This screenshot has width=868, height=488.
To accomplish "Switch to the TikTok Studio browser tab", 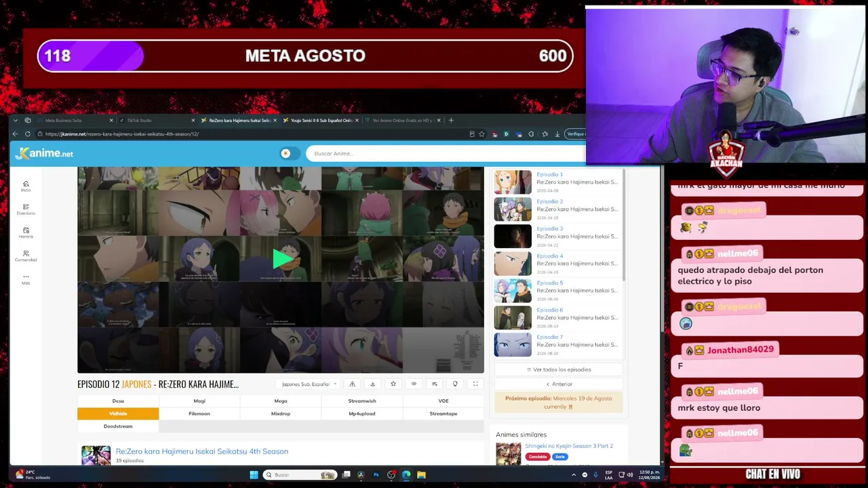I will [x=156, y=121].
